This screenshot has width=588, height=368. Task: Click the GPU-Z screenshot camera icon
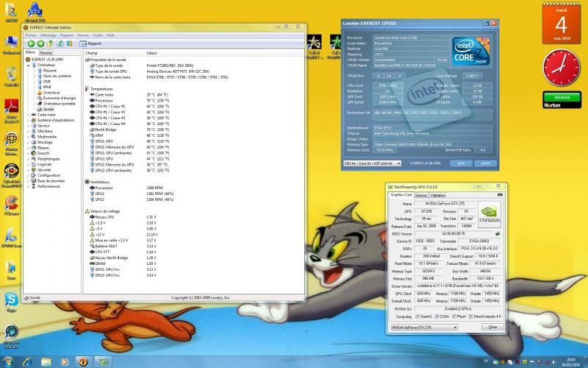point(500,195)
